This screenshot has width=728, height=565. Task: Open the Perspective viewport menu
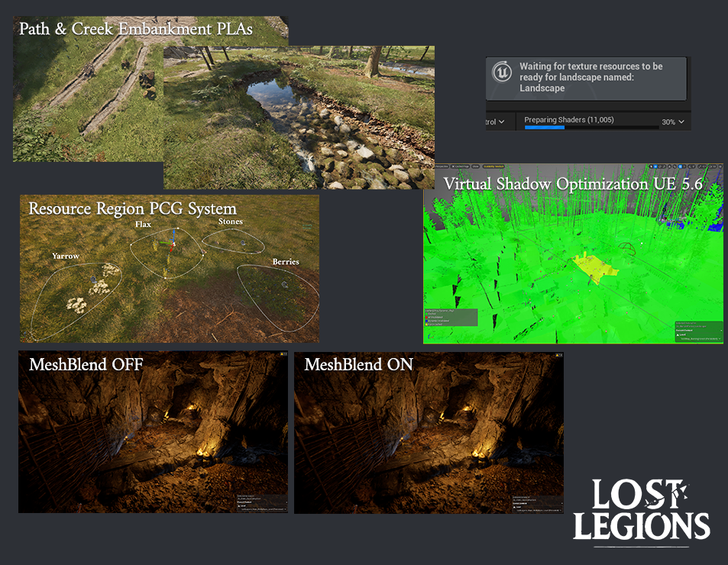tap(441, 166)
